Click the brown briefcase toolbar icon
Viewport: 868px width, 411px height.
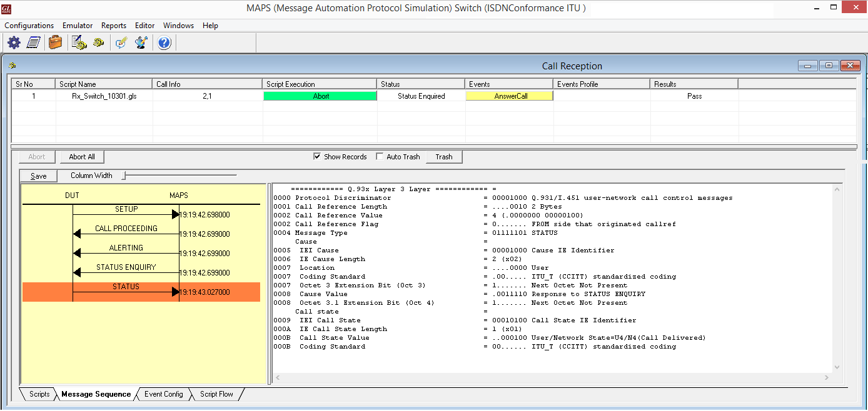click(x=56, y=42)
